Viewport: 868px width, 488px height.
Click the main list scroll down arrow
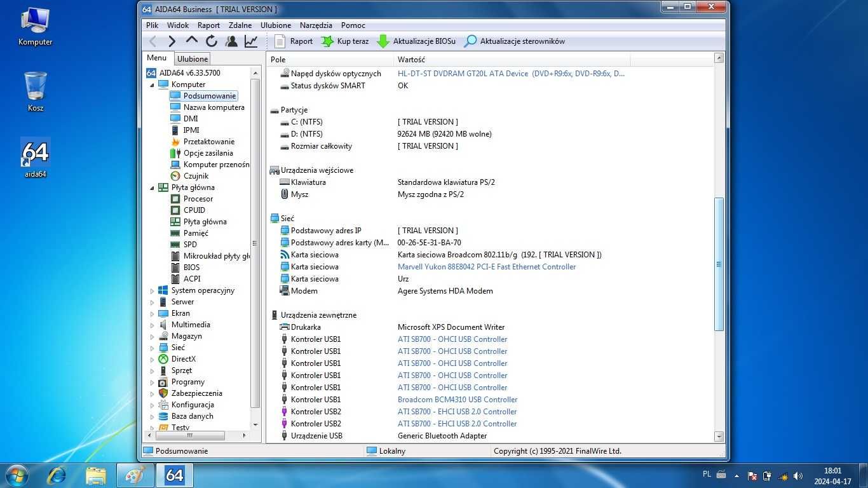(719, 437)
